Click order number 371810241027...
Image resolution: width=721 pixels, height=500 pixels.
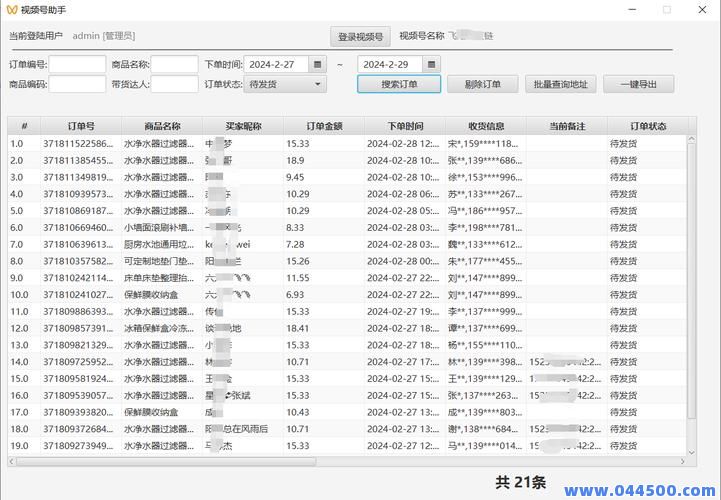pos(78,295)
